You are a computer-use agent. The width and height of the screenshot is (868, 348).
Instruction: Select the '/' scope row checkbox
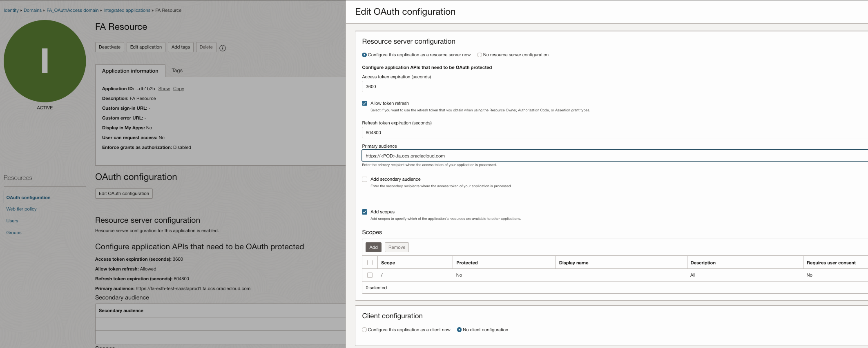(370, 275)
